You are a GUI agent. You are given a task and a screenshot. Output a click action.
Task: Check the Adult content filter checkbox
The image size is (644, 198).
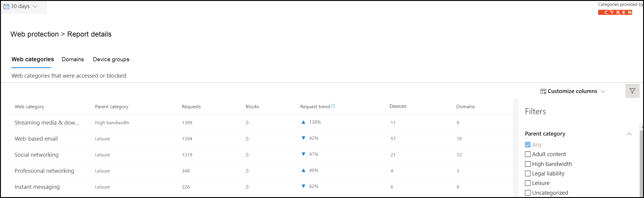(x=528, y=154)
